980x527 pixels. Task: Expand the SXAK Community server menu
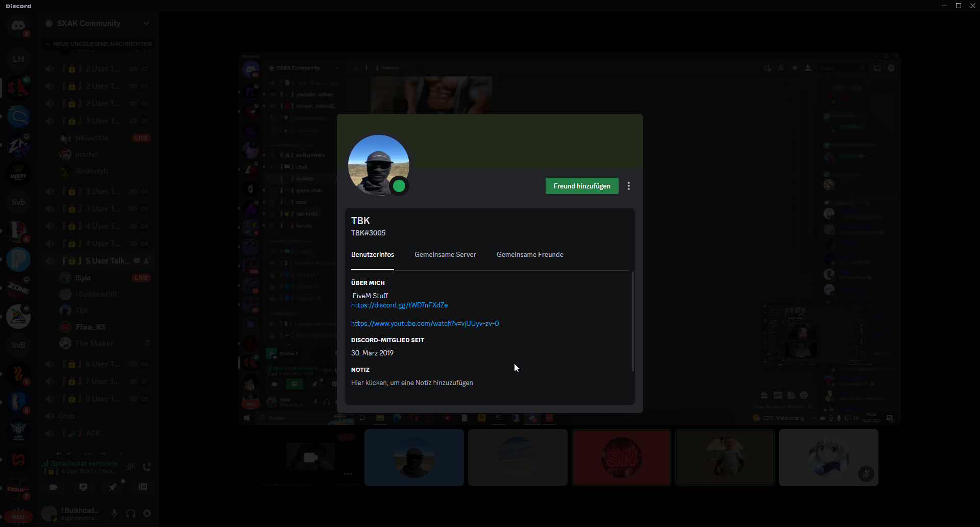(146, 23)
